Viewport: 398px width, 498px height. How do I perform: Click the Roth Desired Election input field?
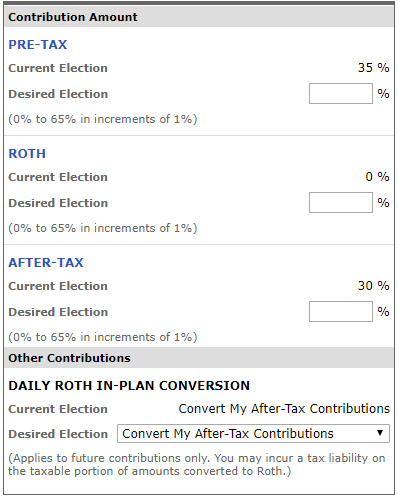(x=341, y=202)
